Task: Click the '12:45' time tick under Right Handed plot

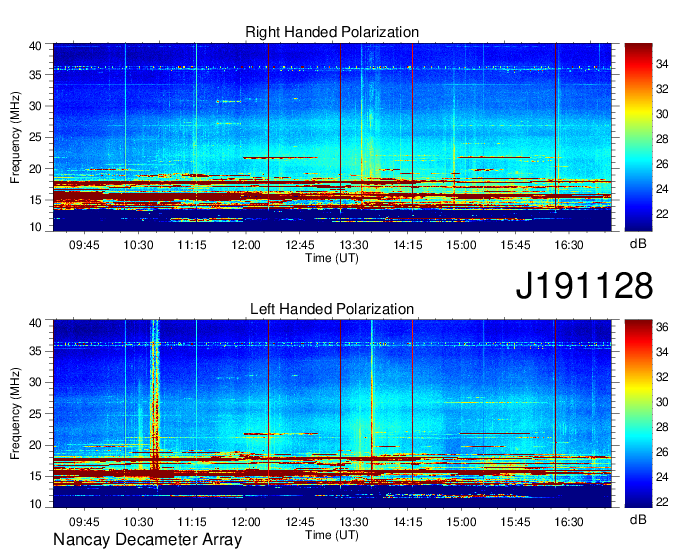Action: (x=300, y=245)
